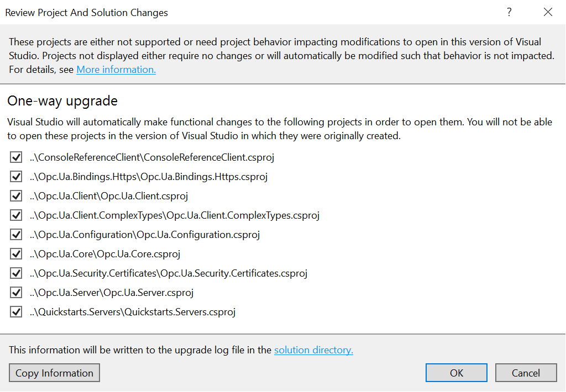Open the solution directory link
The image size is (566, 392).
pos(313,350)
